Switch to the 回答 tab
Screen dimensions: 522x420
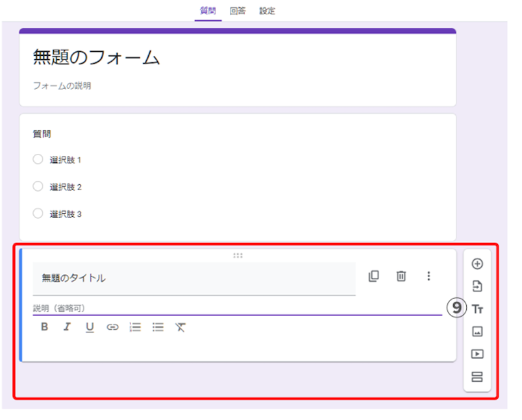237,10
